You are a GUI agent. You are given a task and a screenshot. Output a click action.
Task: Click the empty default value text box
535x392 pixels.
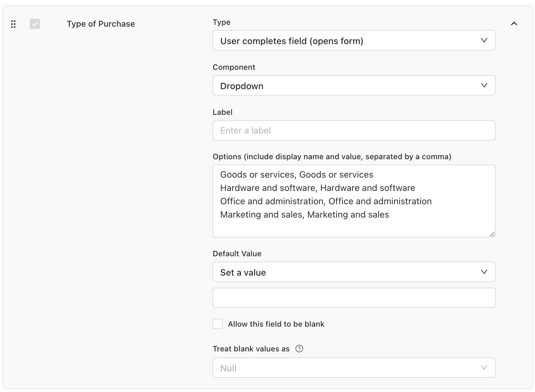pyautogui.click(x=354, y=298)
